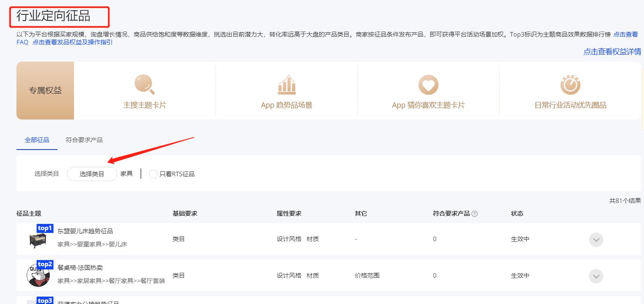Expand the 餐桌椅-法国热卖 row details

pos(596,276)
